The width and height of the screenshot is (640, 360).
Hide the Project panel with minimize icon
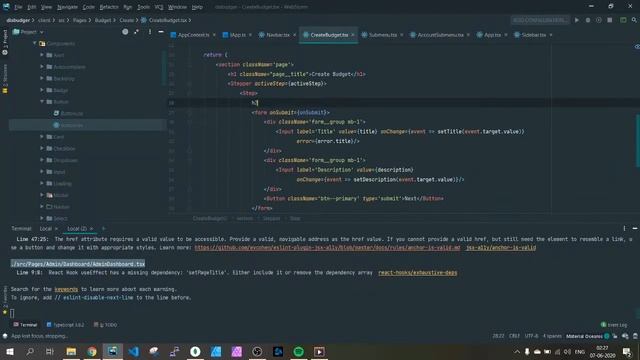point(161,32)
